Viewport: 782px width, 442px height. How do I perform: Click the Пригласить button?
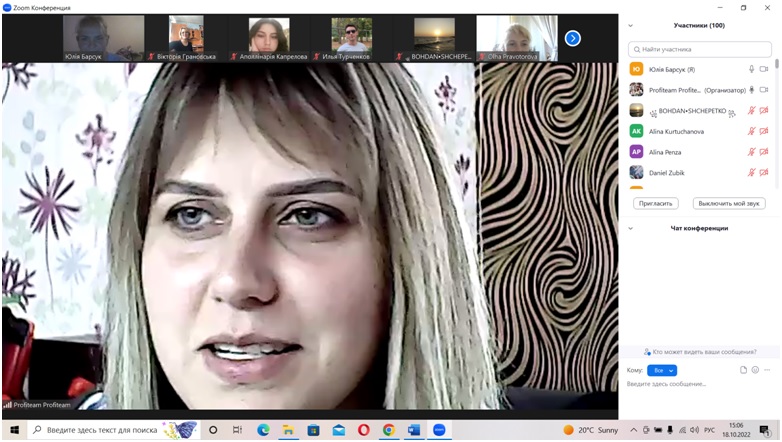pos(655,204)
